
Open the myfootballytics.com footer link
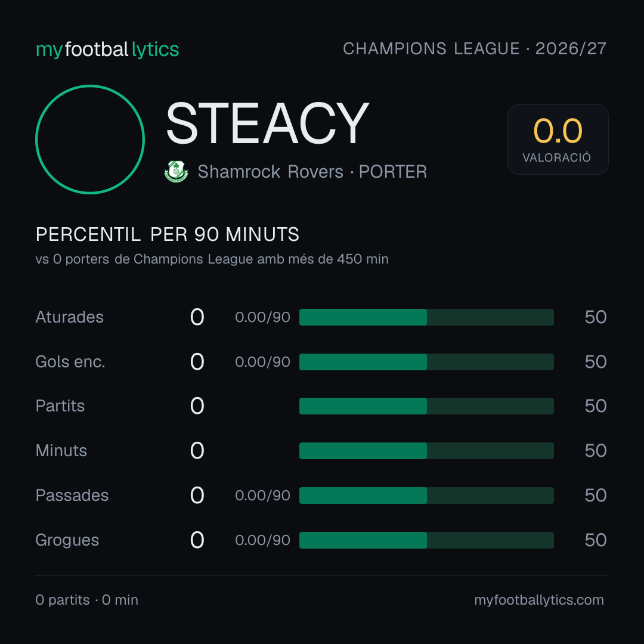click(539, 600)
